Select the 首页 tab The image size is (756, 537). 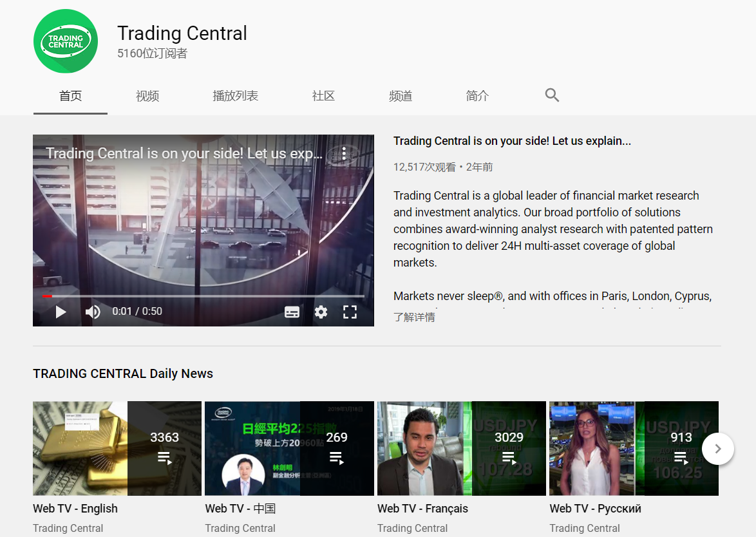tap(70, 95)
